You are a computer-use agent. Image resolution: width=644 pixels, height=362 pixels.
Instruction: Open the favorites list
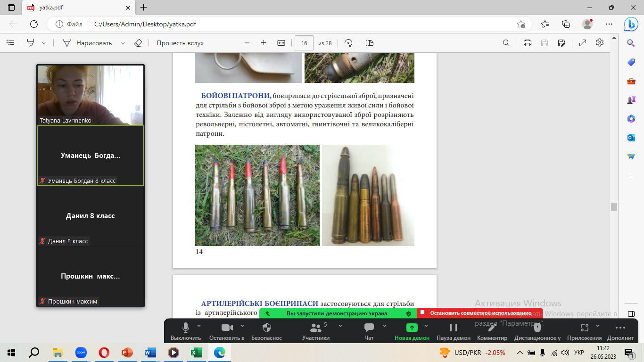(x=545, y=24)
